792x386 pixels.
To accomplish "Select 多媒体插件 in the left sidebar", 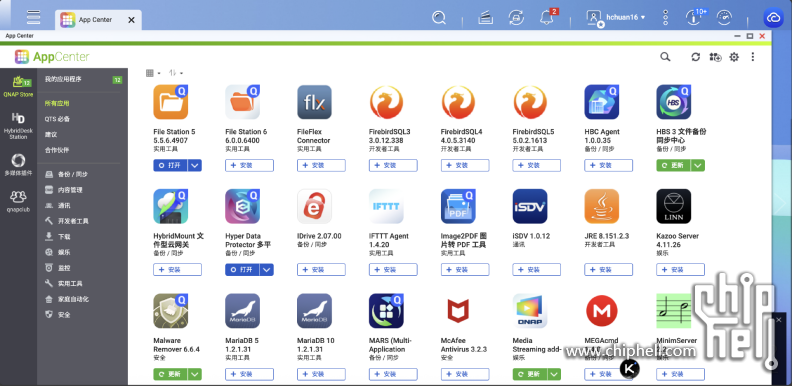I will pyautogui.click(x=18, y=165).
